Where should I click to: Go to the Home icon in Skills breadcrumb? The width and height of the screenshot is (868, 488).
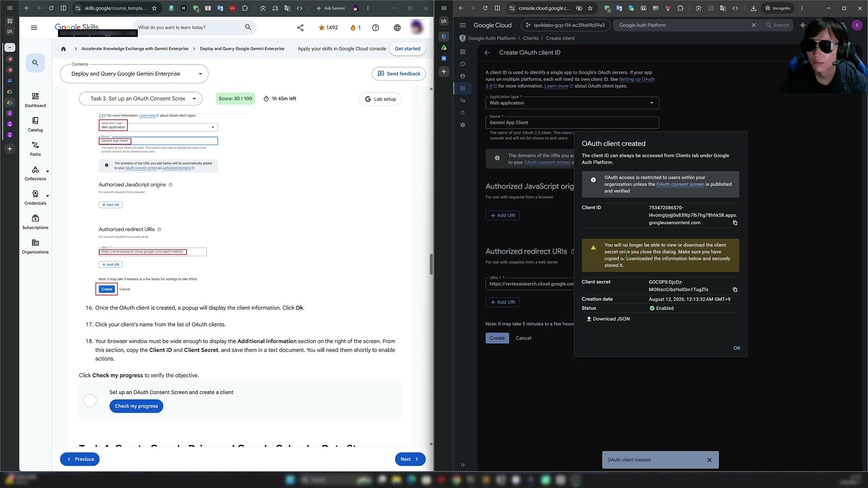63,49
